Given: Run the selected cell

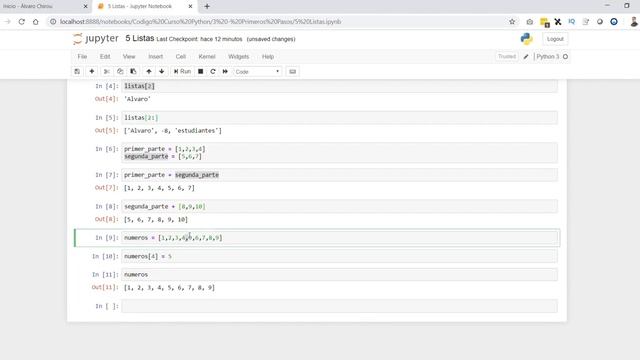Looking at the screenshot, I should [x=182, y=71].
